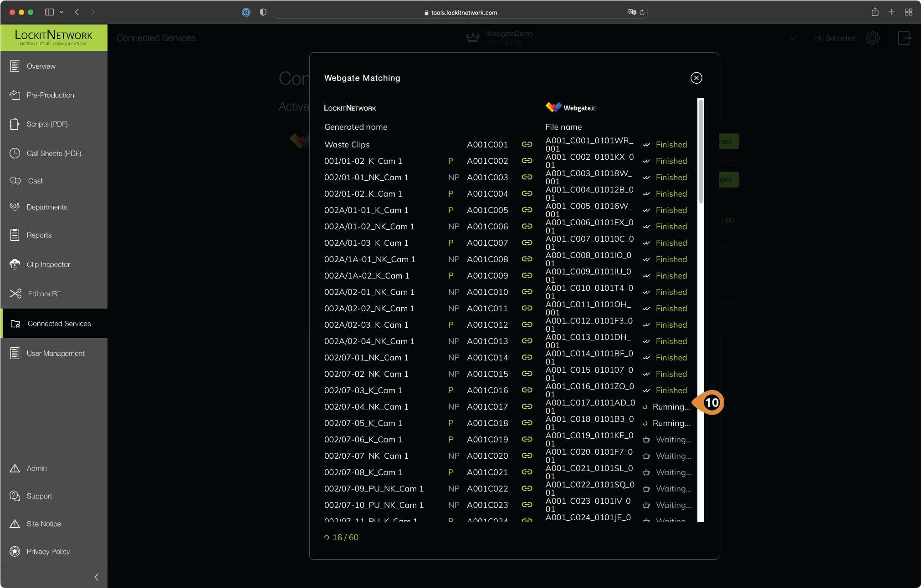Select generated name 001/01-02_K_Cam 1
The height and width of the screenshot is (588, 921).
[363, 161]
